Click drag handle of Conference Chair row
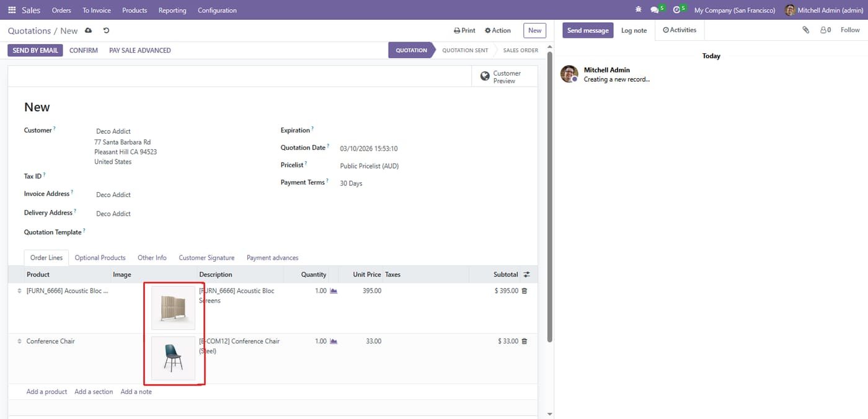The height and width of the screenshot is (419, 868). 19,341
